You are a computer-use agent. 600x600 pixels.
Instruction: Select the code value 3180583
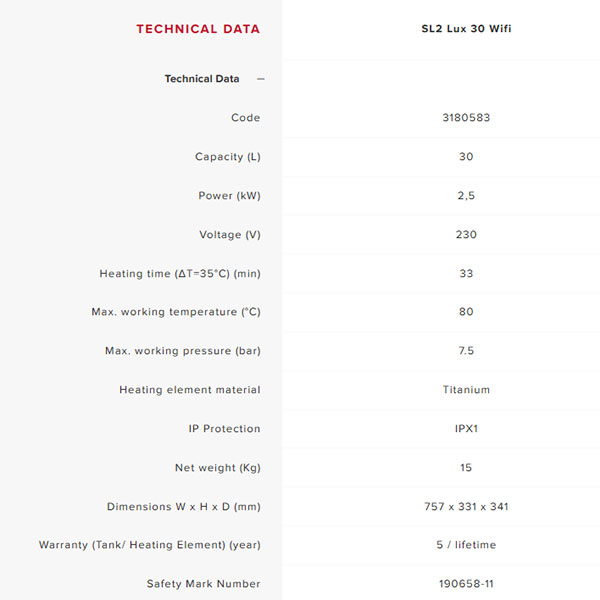pos(466,118)
